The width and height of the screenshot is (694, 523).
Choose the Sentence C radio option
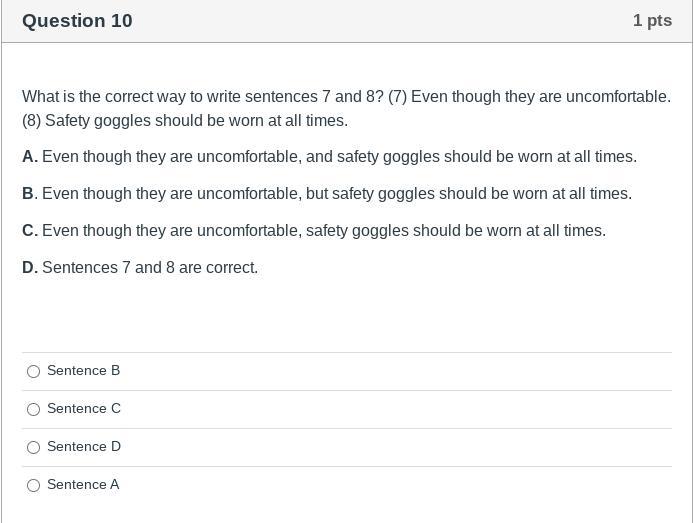tap(34, 410)
